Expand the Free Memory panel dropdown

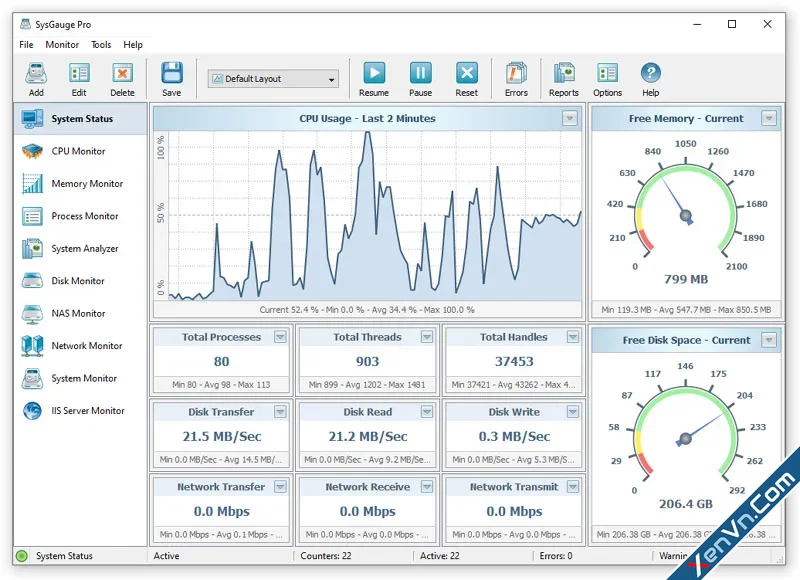[x=769, y=118]
